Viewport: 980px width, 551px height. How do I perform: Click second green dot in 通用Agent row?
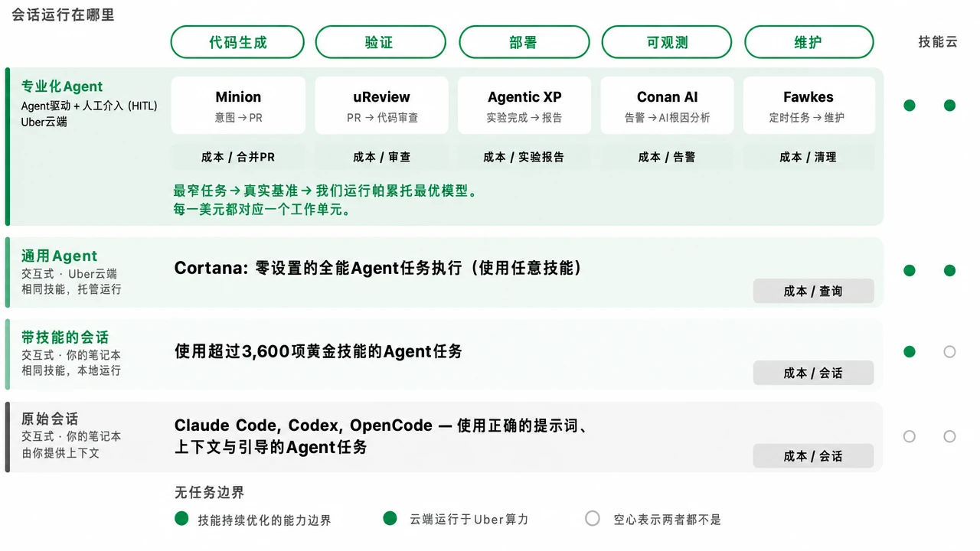click(950, 270)
